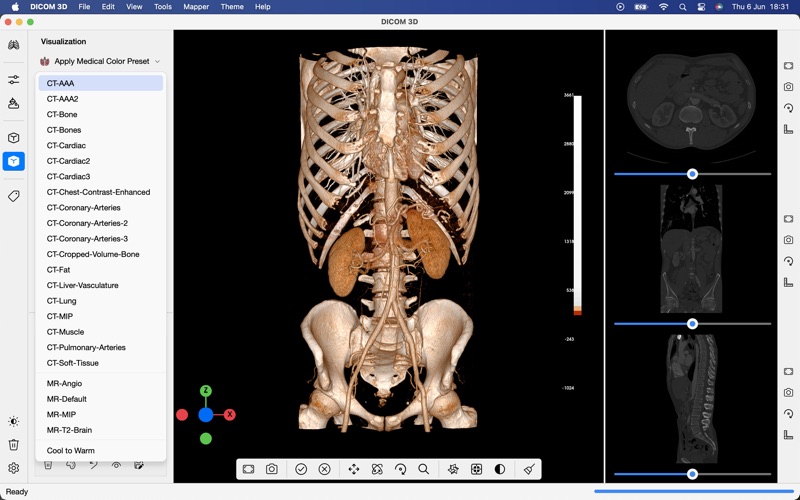
Task: Capture the coronal slice view with its camera icon
Action: pyautogui.click(x=788, y=240)
